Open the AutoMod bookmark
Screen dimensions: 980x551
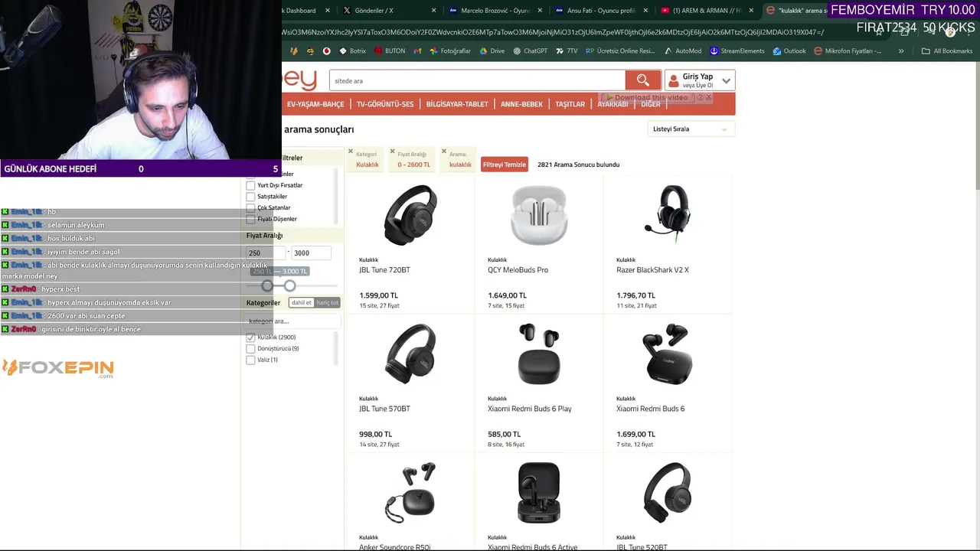pyautogui.click(x=682, y=51)
